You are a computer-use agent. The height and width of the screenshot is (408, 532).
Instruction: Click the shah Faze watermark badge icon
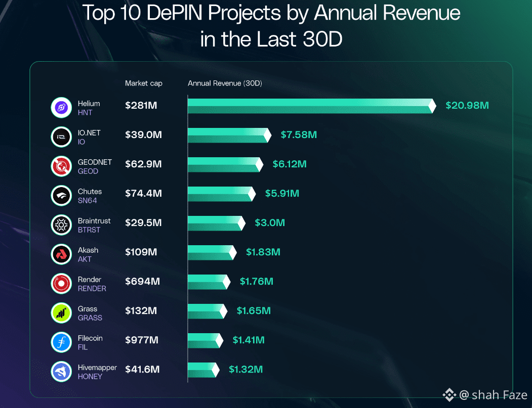(448, 395)
